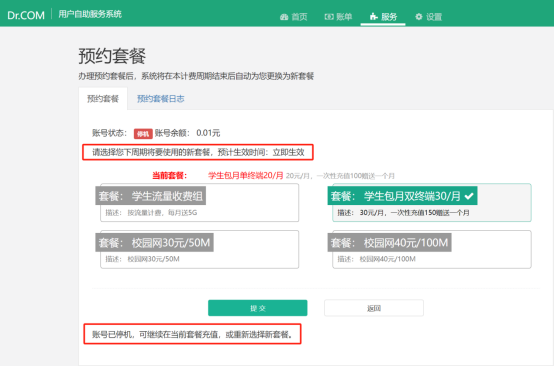Click the red 停机 status badge
This screenshot has height=367, width=554.
(143, 134)
